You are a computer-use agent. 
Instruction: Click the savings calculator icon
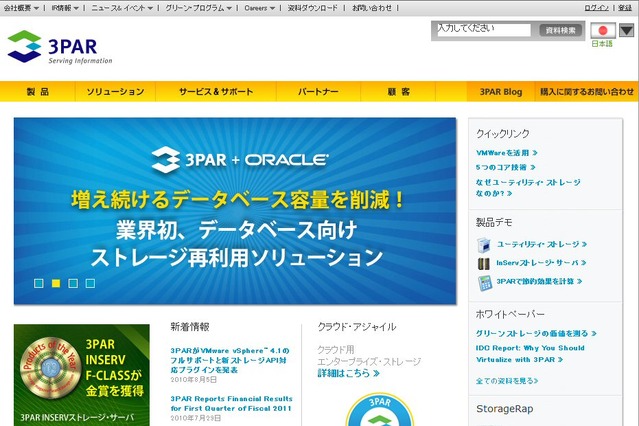(x=485, y=283)
